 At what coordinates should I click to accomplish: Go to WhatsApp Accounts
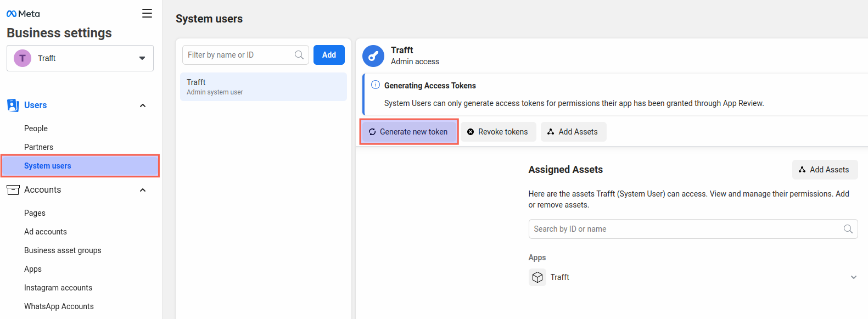tap(59, 306)
